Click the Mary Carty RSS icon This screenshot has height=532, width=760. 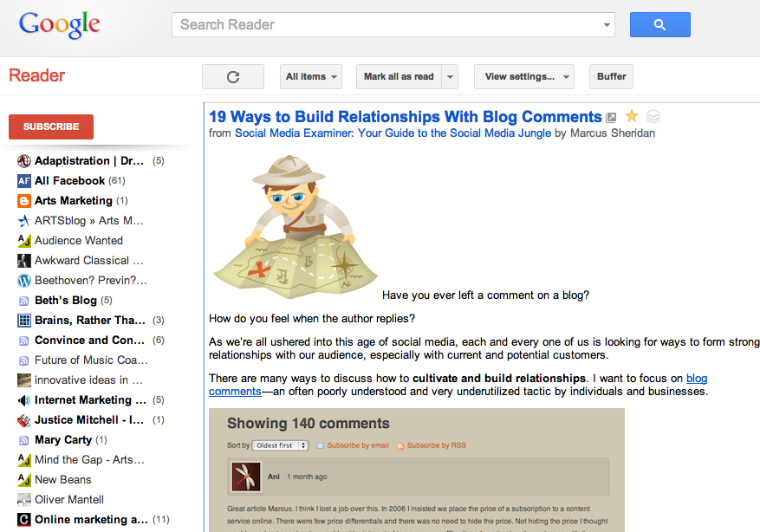pos(23,440)
